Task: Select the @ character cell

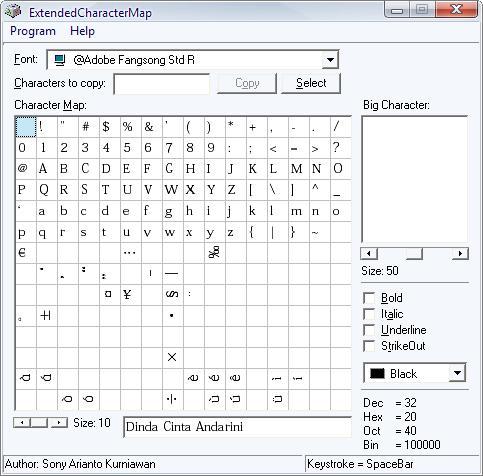Action: 26,169
